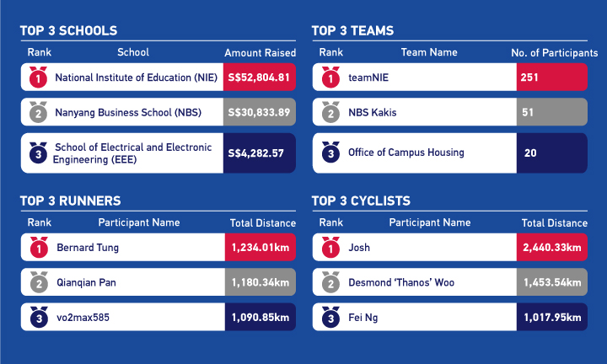Image resolution: width=607 pixels, height=364 pixels.
Task: Click the red medal next to Bernard Tung
Action: click(39, 247)
